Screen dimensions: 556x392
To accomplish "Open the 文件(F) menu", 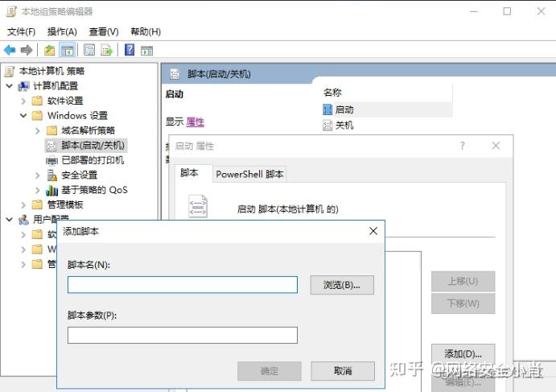I will (x=21, y=32).
